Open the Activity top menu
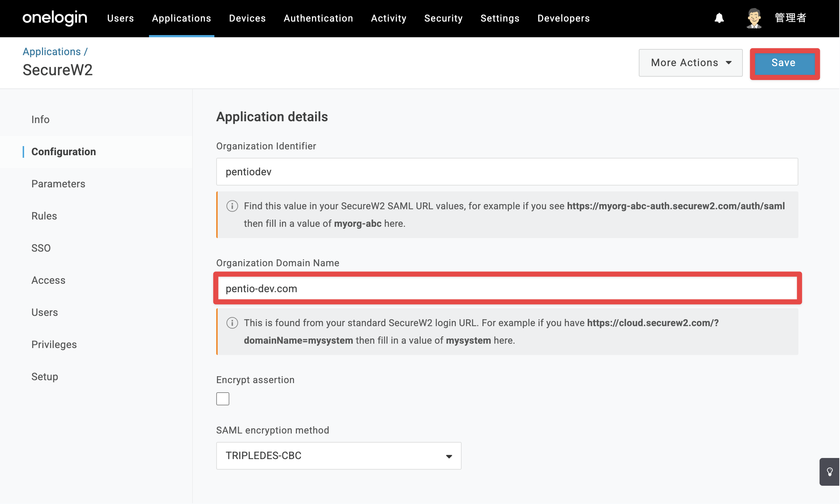Viewport: 840px width, 504px height. (389, 18)
